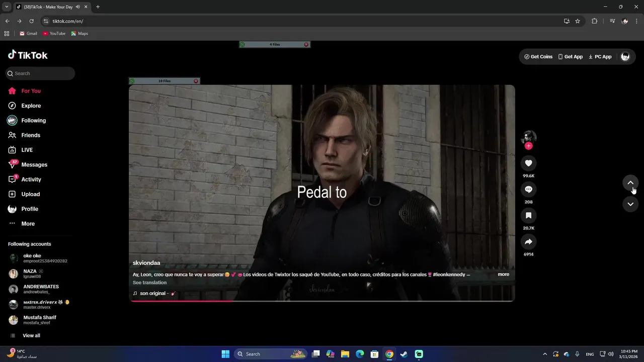The image size is (644, 362).
Task: Seek in the video progress bar
Action: 322,301
